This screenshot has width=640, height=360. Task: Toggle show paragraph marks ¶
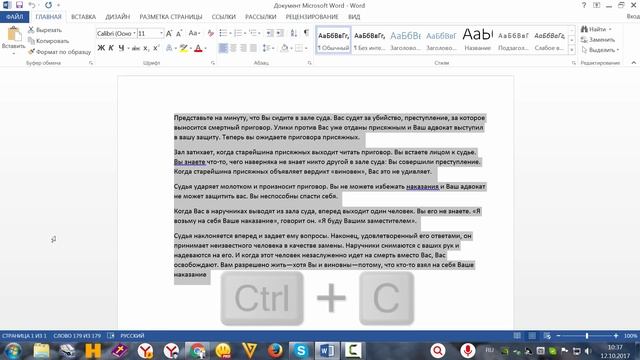(306, 33)
